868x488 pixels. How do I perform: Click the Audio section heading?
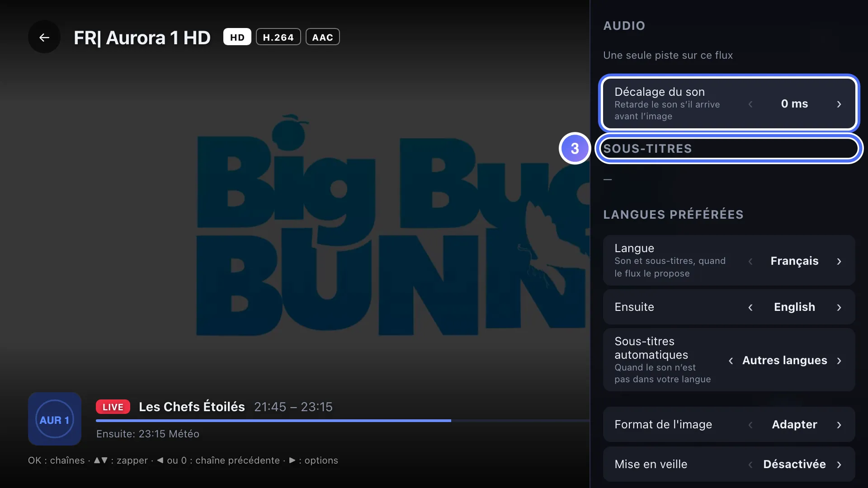(x=624, y=26)
